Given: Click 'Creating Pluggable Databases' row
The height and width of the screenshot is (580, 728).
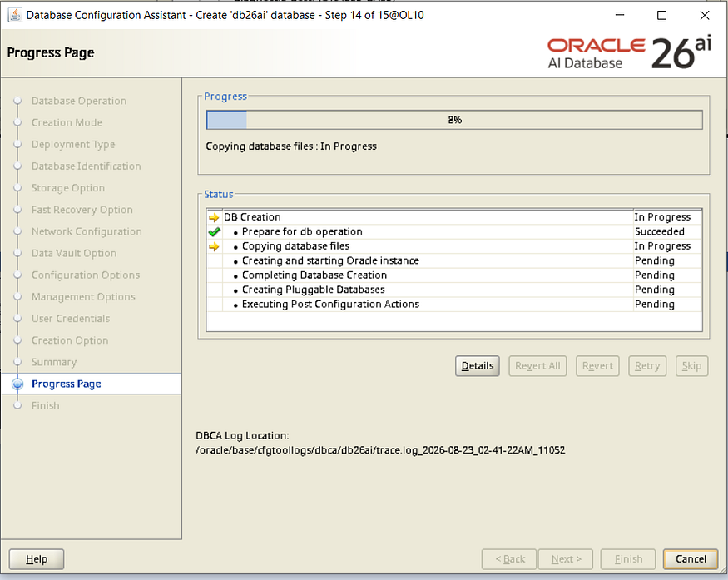Looking at the screenshot, I should 454,290.
